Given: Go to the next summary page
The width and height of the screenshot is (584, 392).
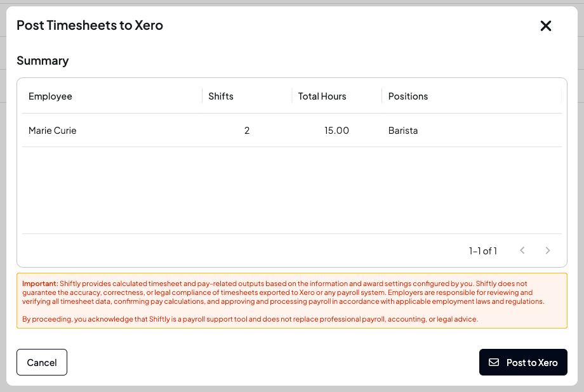Looking at the screenshot, I should click(547, 251).
